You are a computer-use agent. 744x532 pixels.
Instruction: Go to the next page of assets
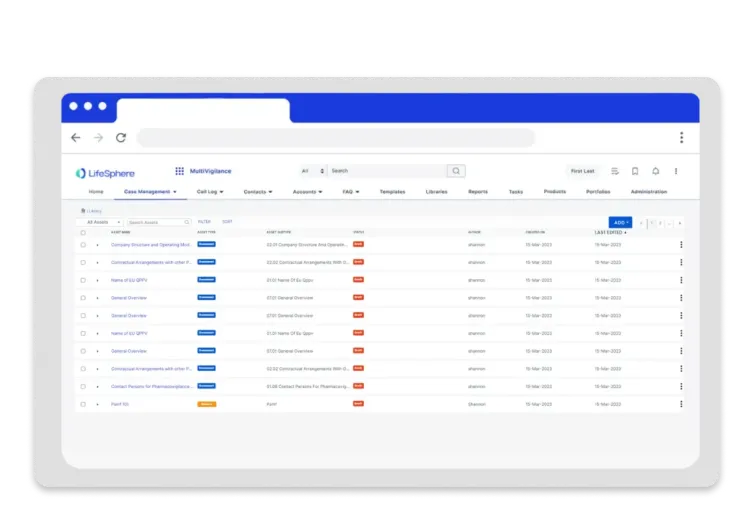[680, 223]
